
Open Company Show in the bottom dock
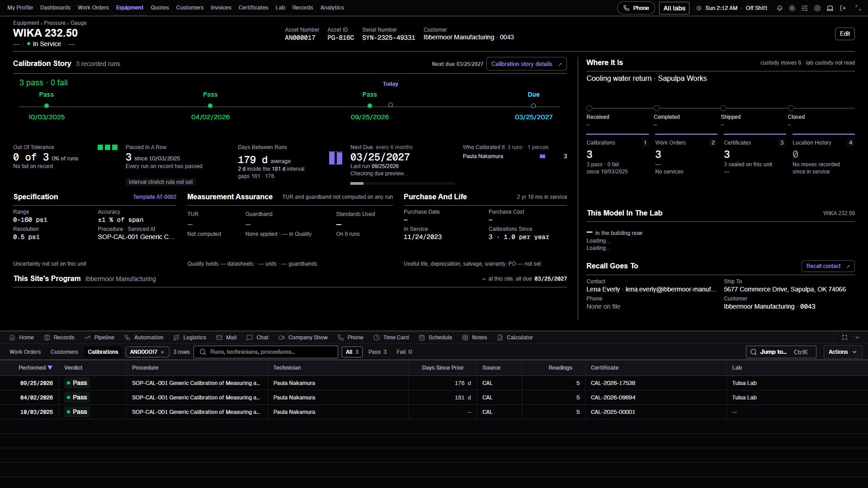[303, 338]
